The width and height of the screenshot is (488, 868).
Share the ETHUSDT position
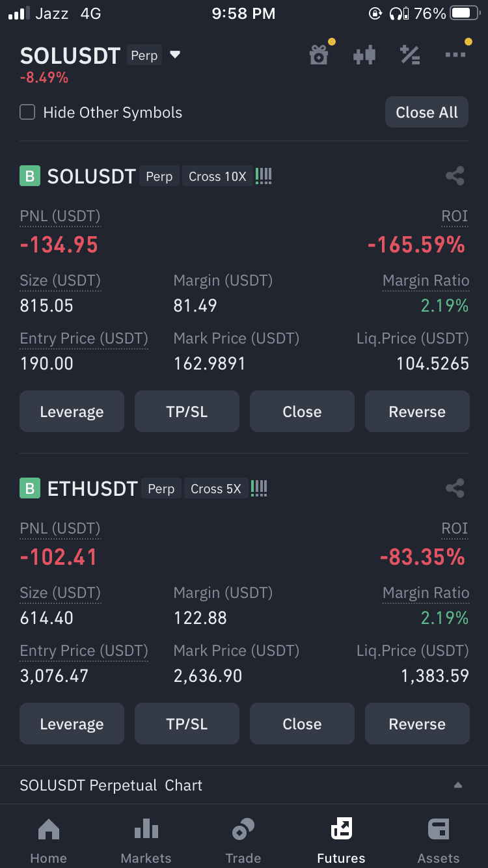[455, 488]
